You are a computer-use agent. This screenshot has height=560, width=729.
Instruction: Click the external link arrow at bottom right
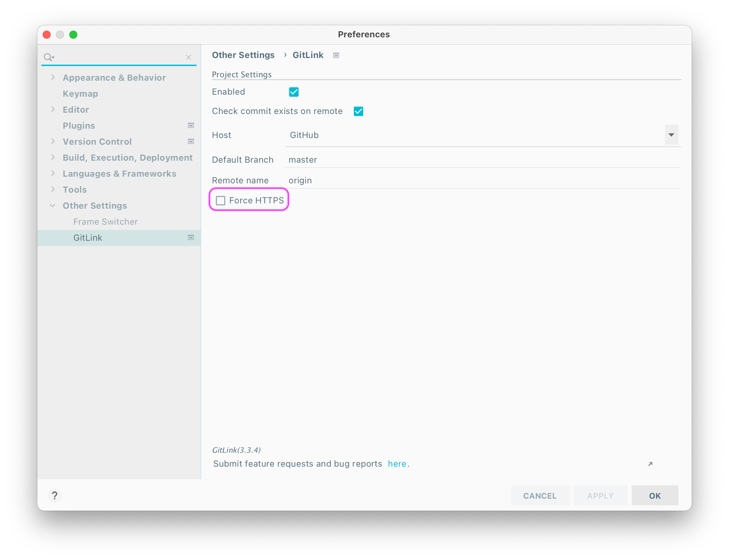click(x=650, y=464)
